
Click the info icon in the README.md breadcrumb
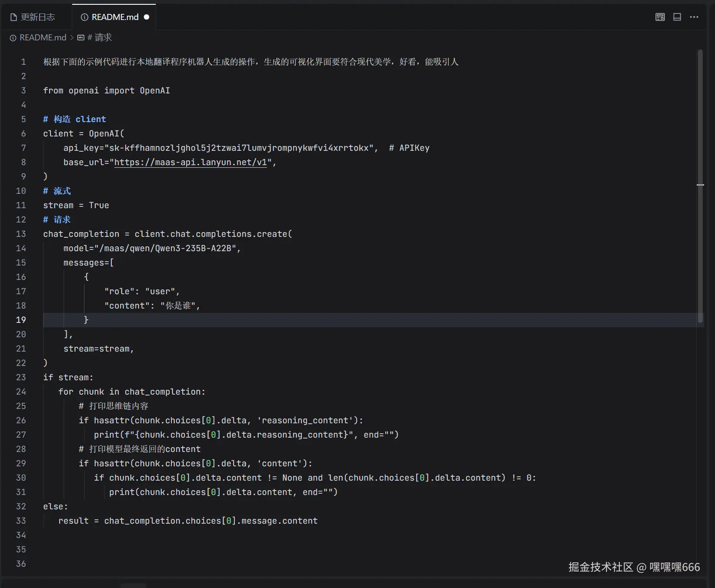pos(13,38)
